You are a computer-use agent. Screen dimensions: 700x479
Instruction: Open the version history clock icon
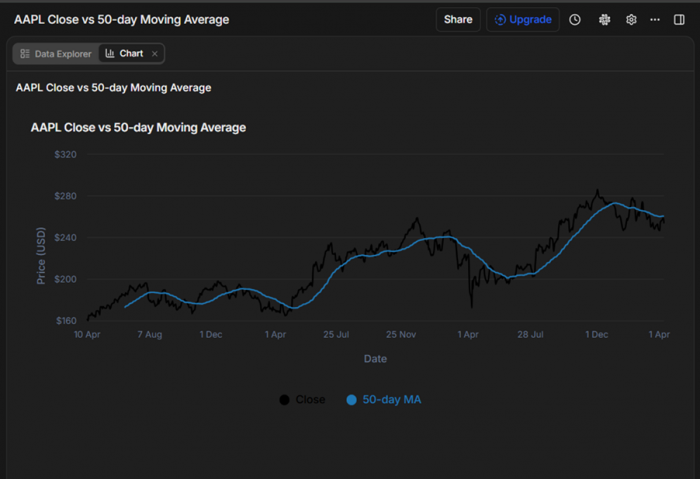pyautogui.click(x=575, y=20)
